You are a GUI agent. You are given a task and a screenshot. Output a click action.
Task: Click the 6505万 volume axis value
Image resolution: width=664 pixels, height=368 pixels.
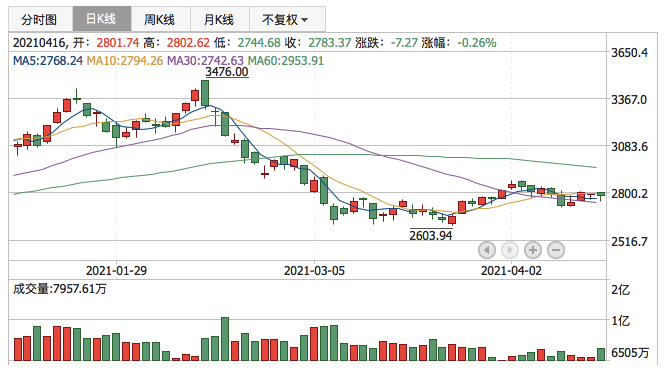tap(630, 352)
